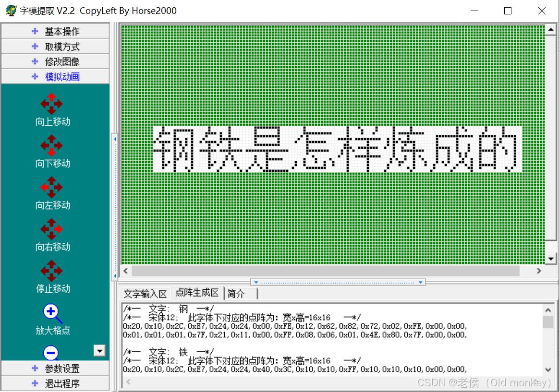Click the '文字: 钢' comment line in output
The width and height of the screenshot is (559, 392).
coord(168,309)
